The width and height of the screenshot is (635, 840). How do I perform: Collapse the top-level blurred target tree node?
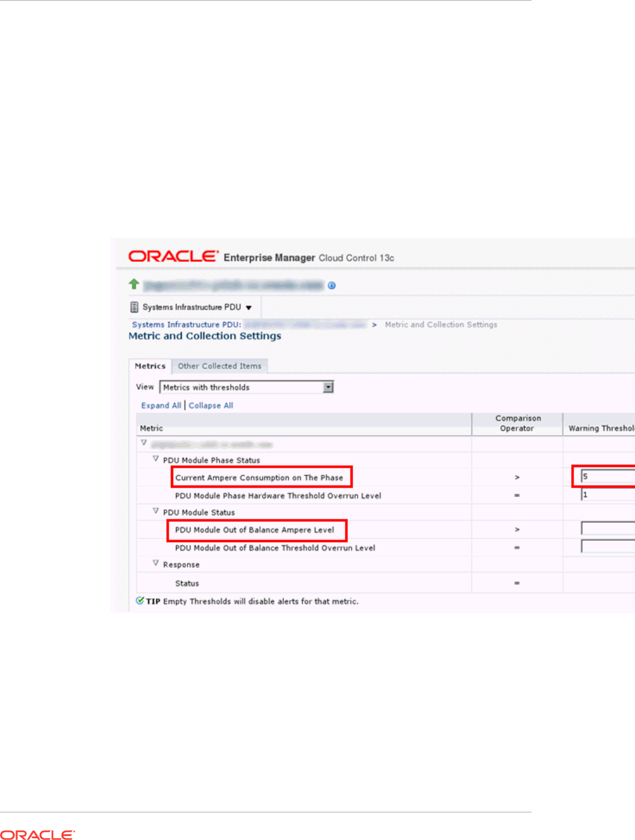point(144,443)
